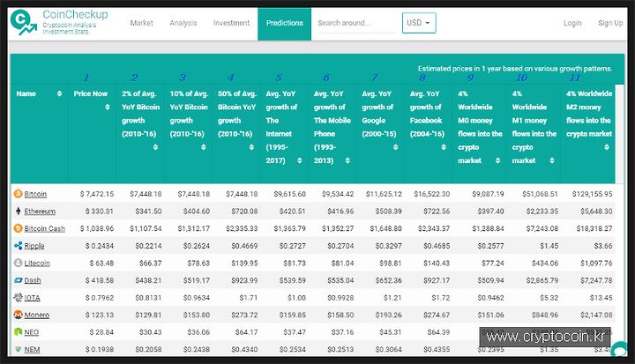Sort by M2 money column

click(607, 147)
